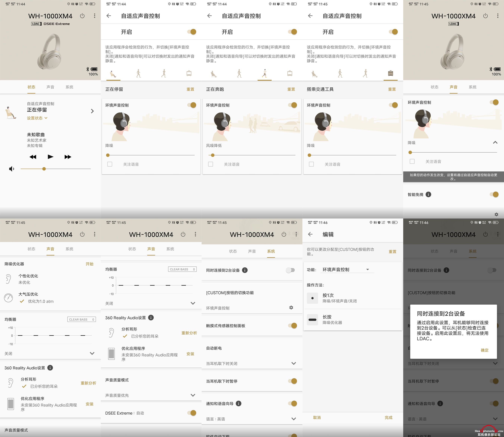
Task: Tap 开始 for 降噪优化器
Action: coord(89,264)
